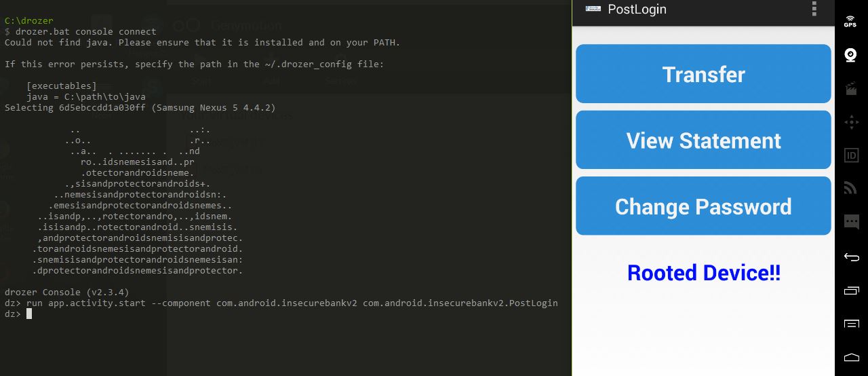Viewport: 868px width, 376px height.
Task: Tap the View Statement button
Action: coord(703,140)
